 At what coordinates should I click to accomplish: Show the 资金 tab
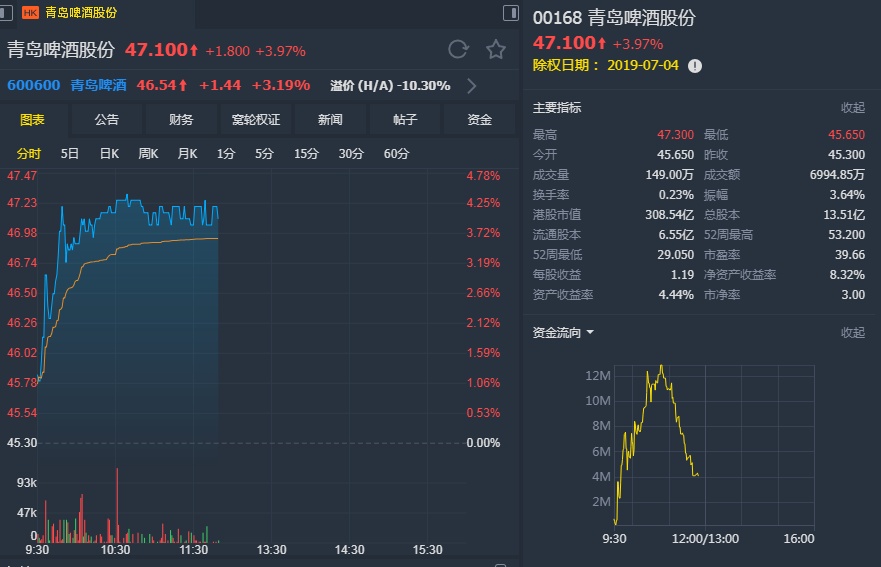(x=480, y=120)
